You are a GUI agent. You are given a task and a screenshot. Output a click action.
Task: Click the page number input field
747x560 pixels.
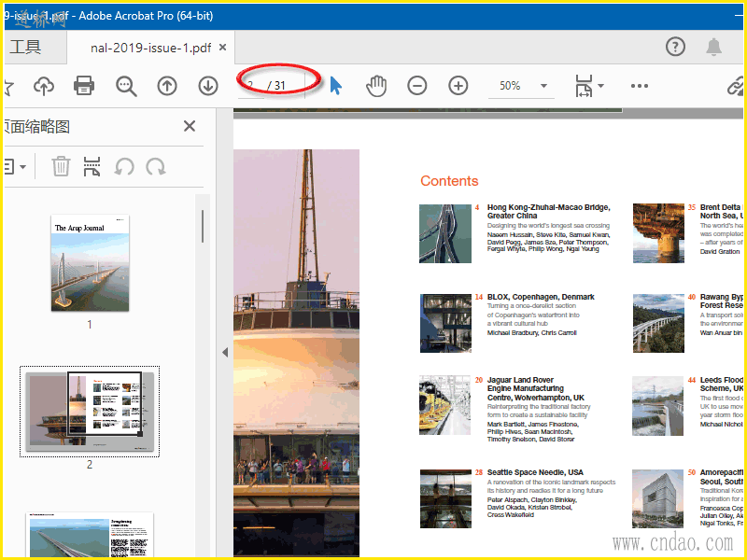click(x=251, y=86)
